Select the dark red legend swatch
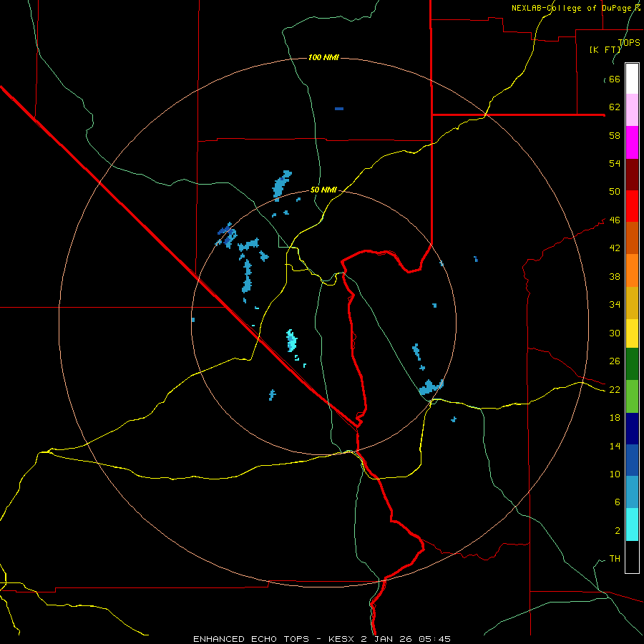Viewport: 644px width, 644px height. click(x=632, y=175)
